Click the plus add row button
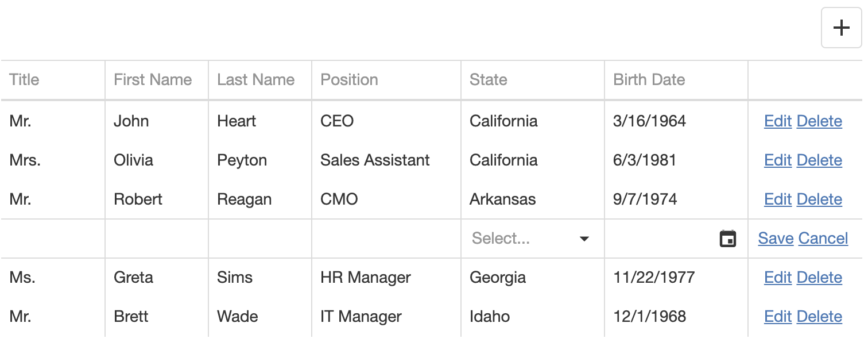The width and height of the screenshot is (868, 346). (841, 28)
